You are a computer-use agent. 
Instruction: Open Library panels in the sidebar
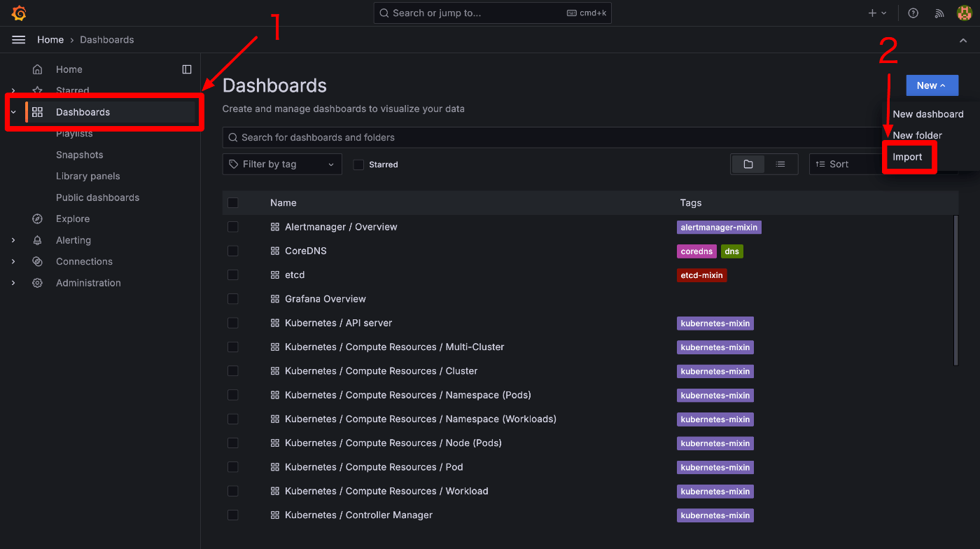click(x=88, y=176)
